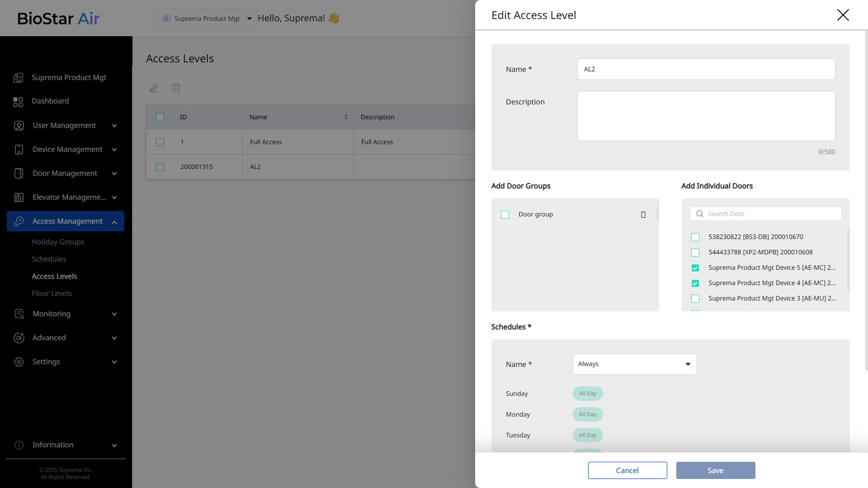The width and height of the screenshot is (868, 488).
Task: Click the pencil edit icon above the table
Action: (154, 88)
